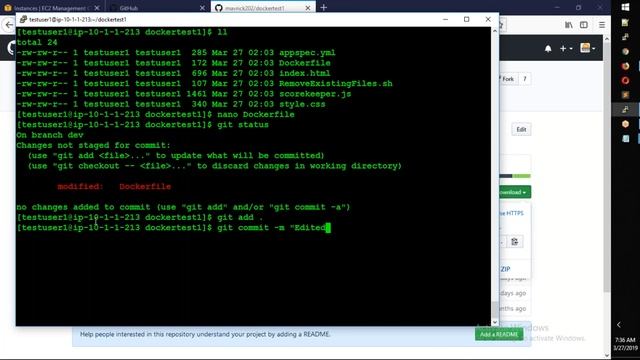Click index.html in the terminal listing
The width and height of the screenshot is (640, 360).
click(304, 73)
